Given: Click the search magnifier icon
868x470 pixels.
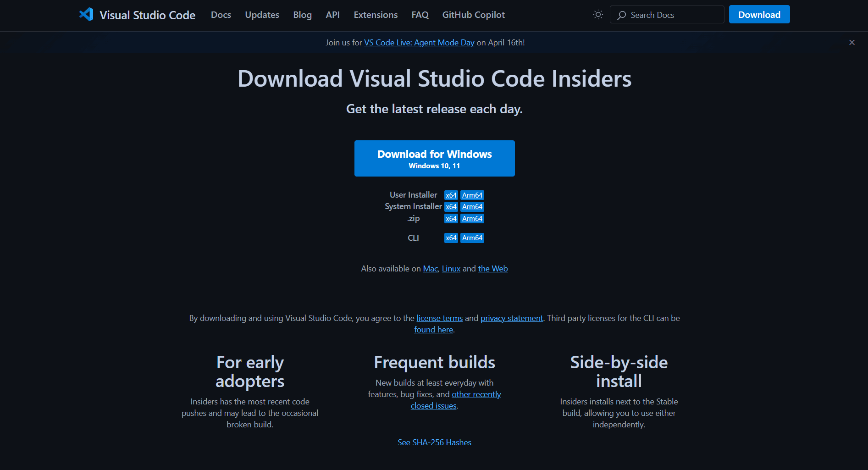Looking at the screenshot, I should [x=622, y=15].
